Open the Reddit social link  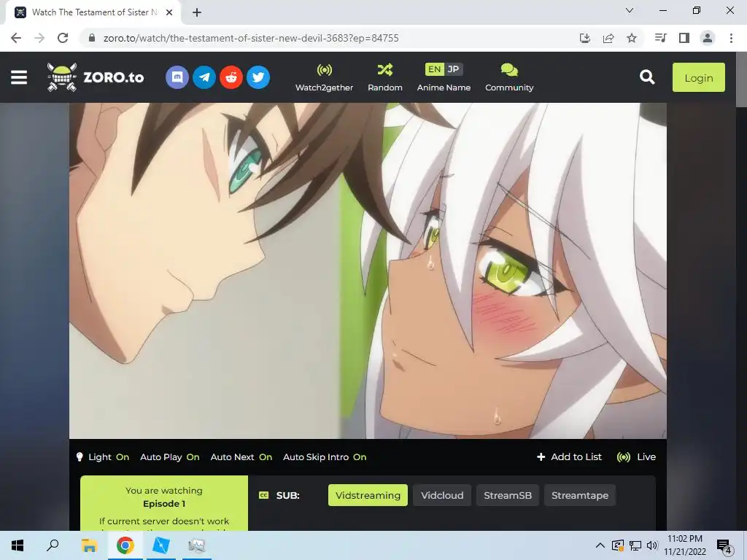pos(231,77)
